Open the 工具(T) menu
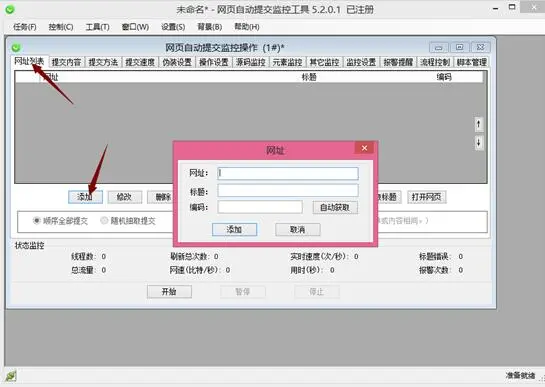This screenshot has width=545, height=387. pos(97,27)
